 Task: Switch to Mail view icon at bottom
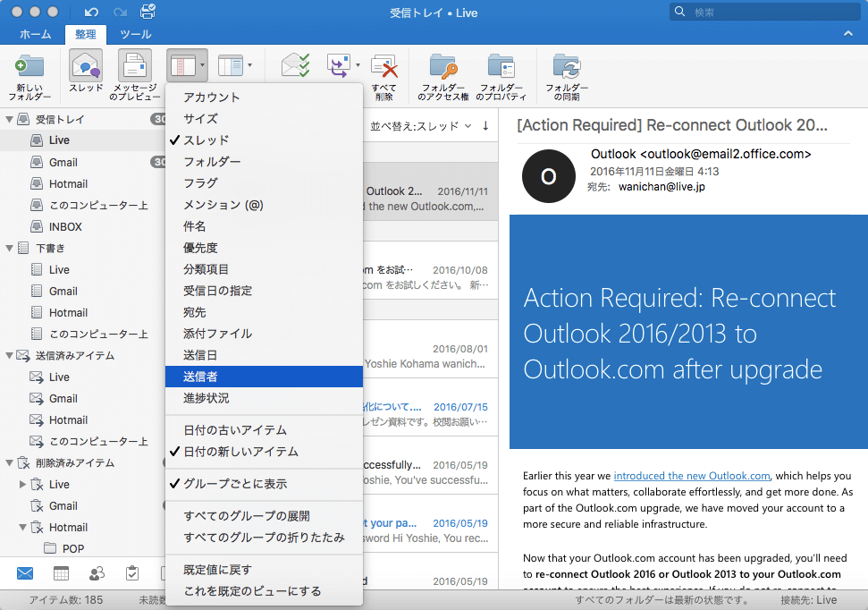[x=25, y=573]
